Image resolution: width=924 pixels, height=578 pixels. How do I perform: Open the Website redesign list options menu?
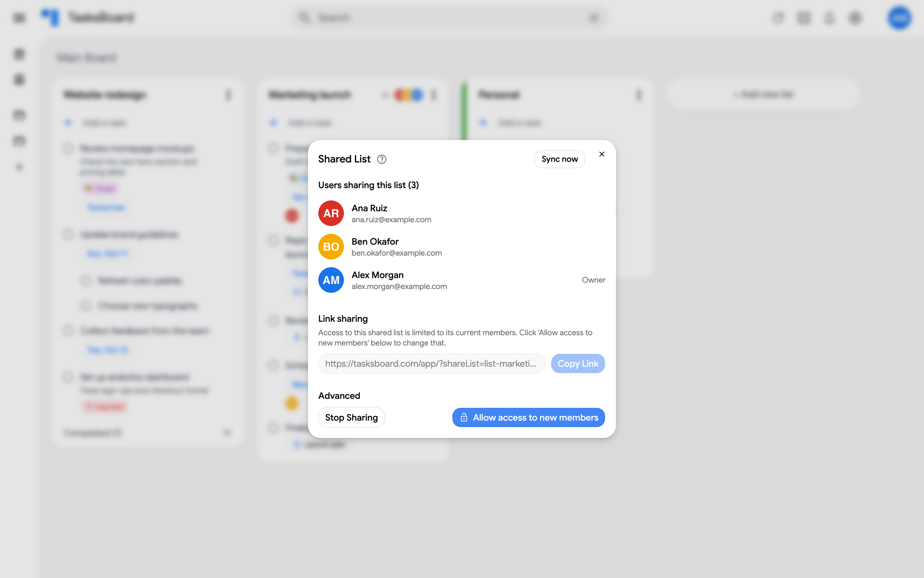tap(228, 95)
